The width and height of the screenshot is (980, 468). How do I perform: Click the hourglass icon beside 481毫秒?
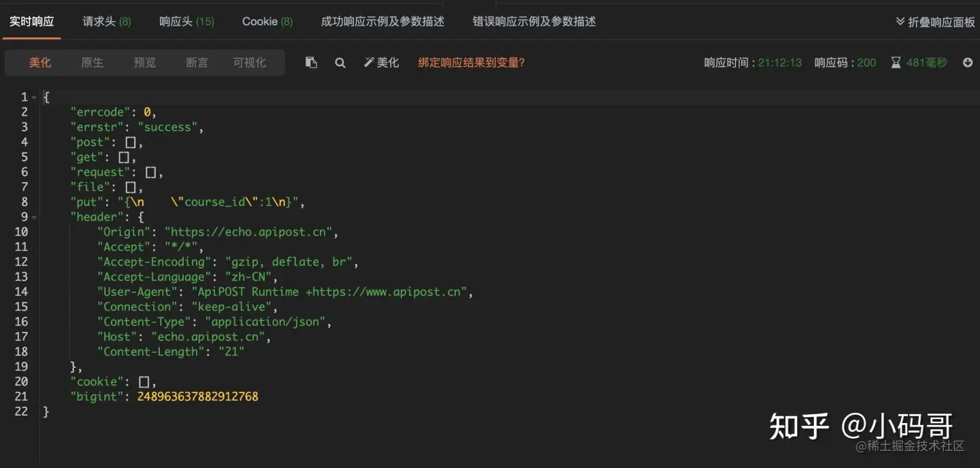point(895,63)
